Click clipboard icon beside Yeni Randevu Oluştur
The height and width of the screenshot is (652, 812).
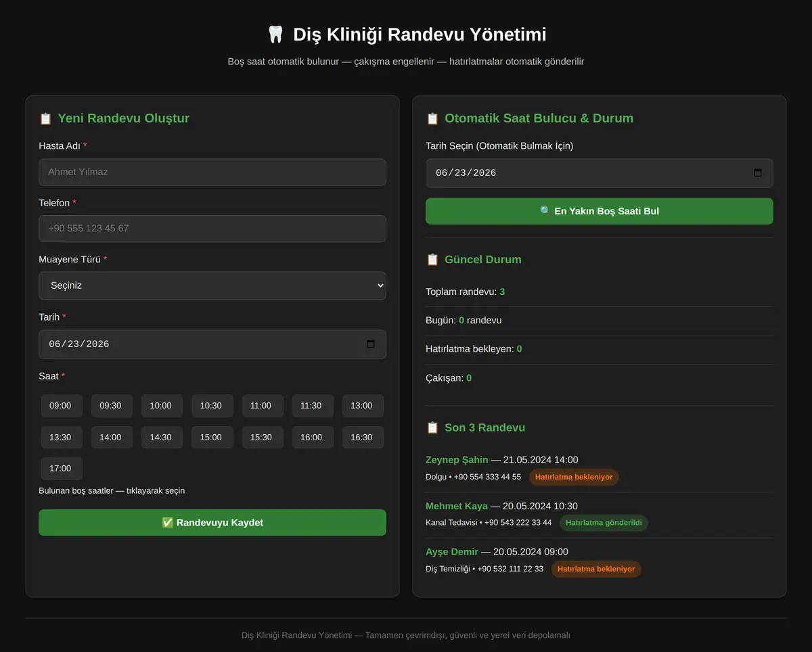pyautogui.click(x=45, y=118)
